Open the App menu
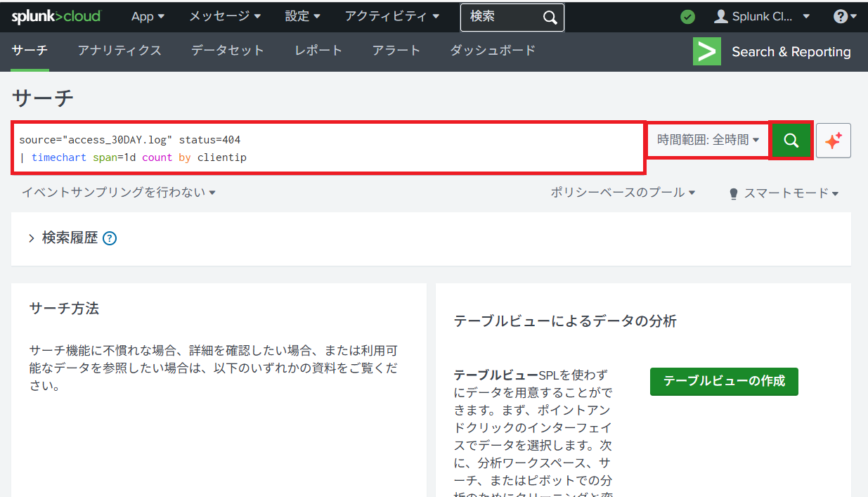Viewport: 868px width, 497px height. point(148,16)
